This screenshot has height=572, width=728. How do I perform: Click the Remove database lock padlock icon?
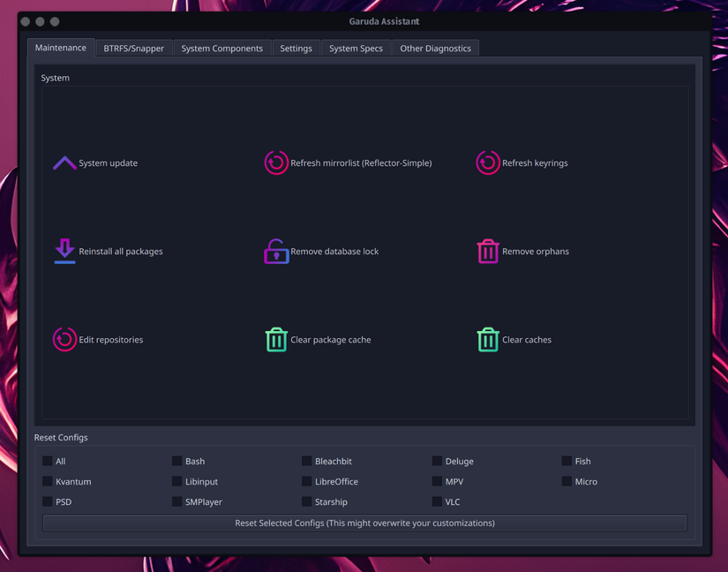[x=276, y=252]
